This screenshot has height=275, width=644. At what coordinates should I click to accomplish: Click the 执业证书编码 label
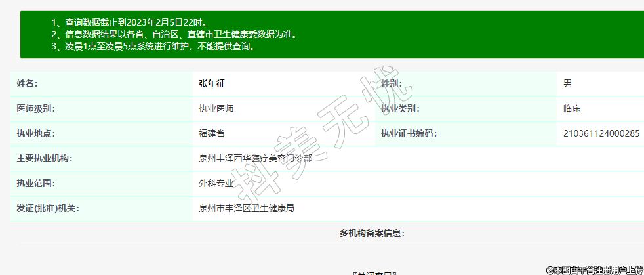point(409,133)
